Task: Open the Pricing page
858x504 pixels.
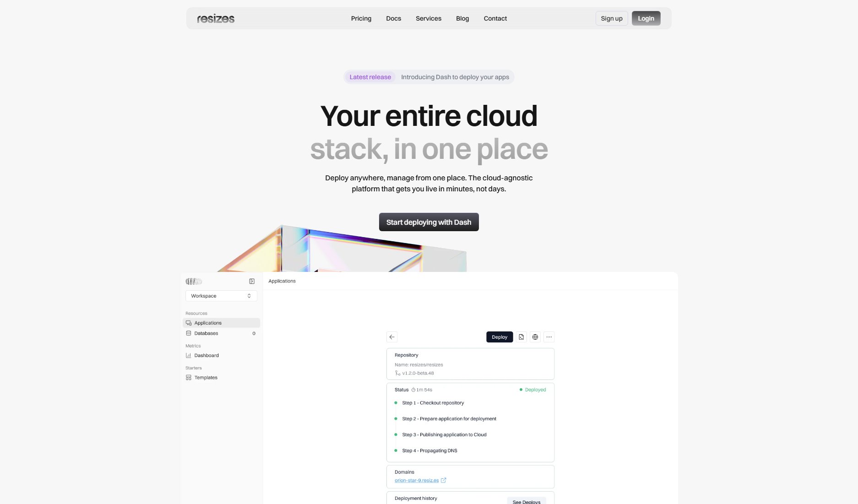Action: (x=361, y=18)
